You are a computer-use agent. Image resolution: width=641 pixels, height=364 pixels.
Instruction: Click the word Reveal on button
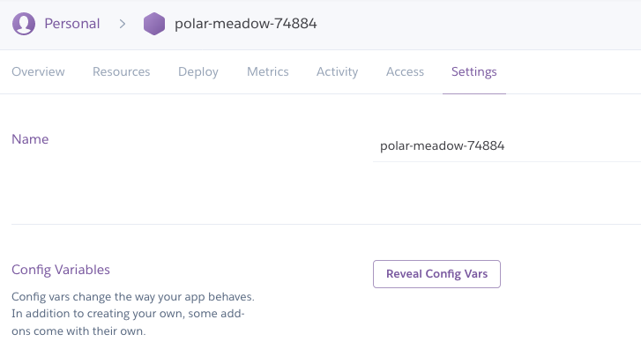(403, 274)
